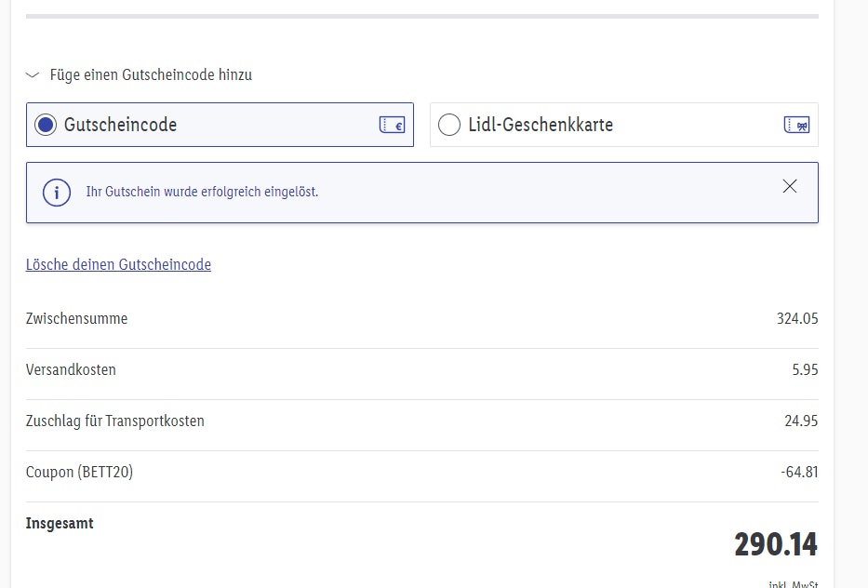Click the voucher redeemed success message text

click(202, 193)
